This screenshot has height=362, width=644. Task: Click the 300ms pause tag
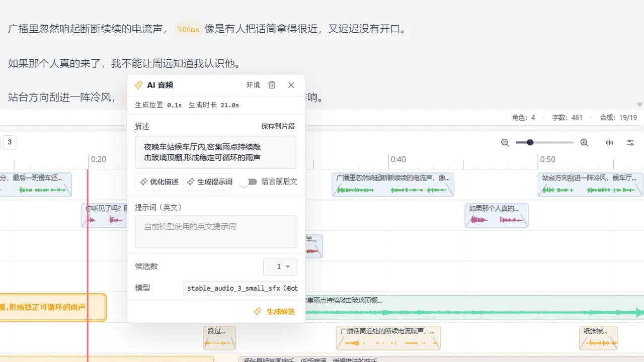pyautogui.click(x=188, y=30)
